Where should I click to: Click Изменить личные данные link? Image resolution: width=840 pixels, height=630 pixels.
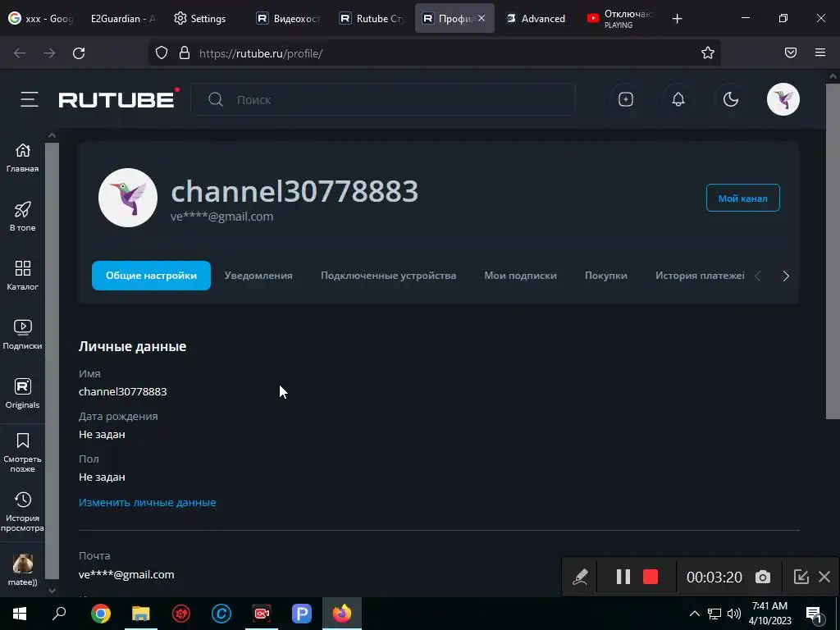click(148, 503)
